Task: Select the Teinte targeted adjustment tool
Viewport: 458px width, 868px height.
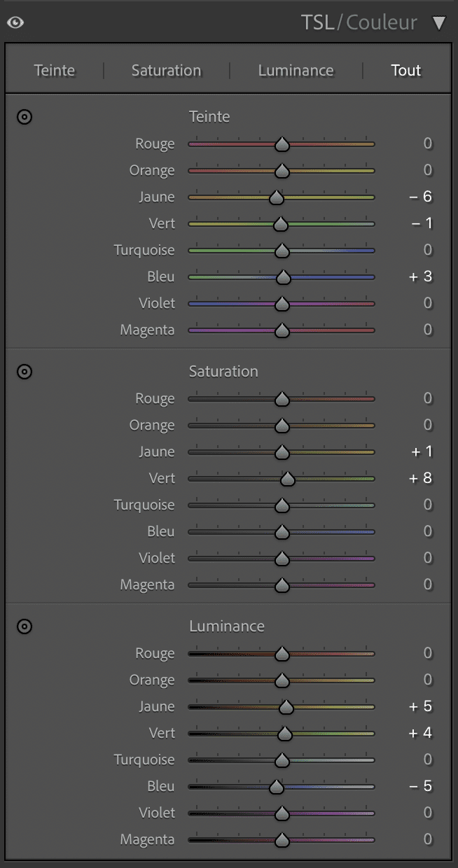Action: pos(25,117)
